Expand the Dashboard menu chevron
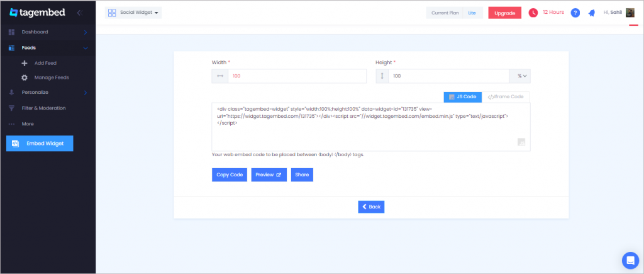Image resolution: width=644 pixels, height=274 pixels. pyautogui.click(x=86, y=32)
